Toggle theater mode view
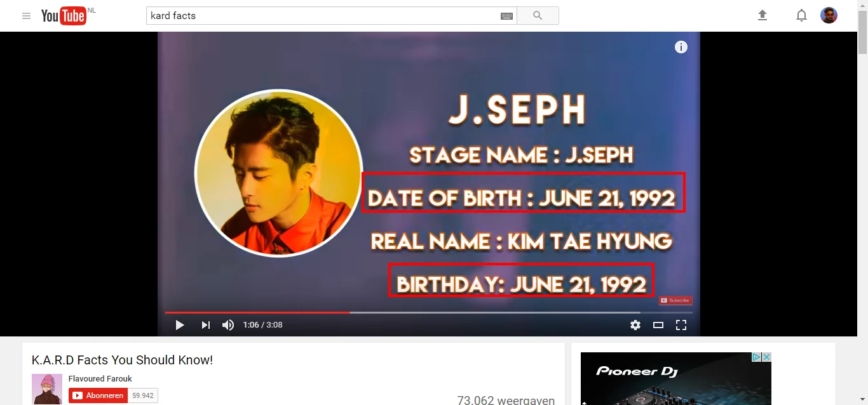This screenshot has height=405, width=868. point(658,325)
